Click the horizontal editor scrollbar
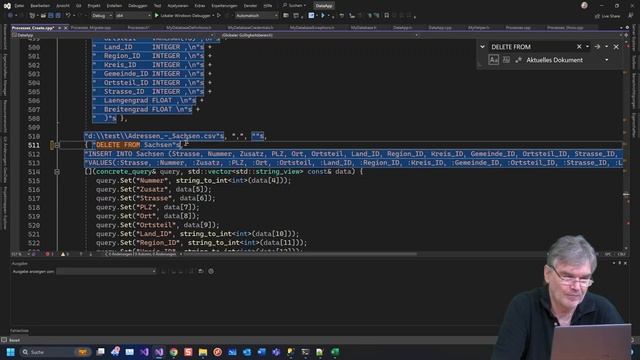This screenshot has height=360, width=640. click(x=300, y=254)
